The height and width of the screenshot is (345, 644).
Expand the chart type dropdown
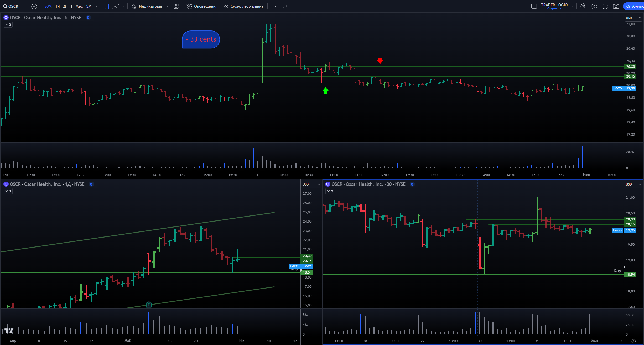click(123, 6)
